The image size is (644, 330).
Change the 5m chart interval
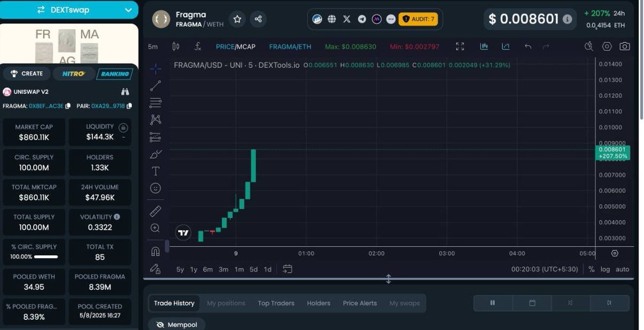click(x=153, y=47)
